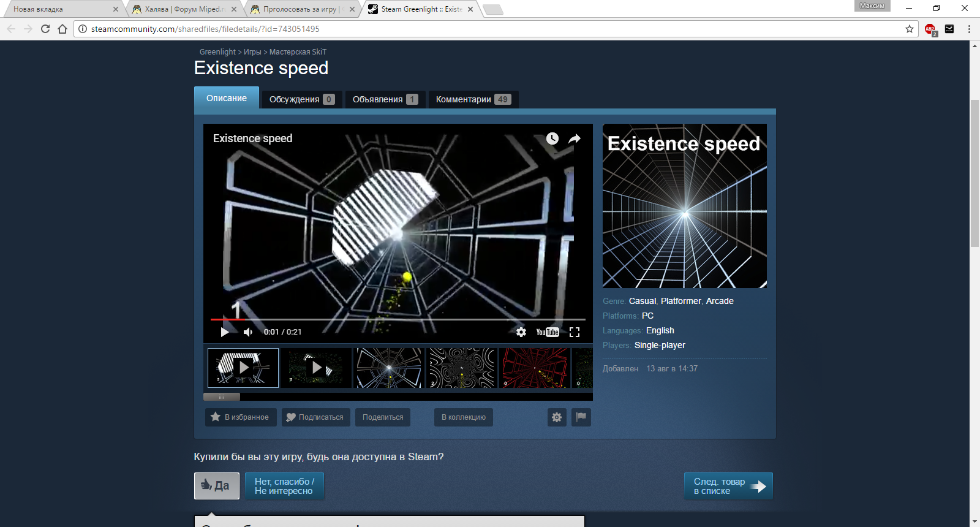This screenshot has width=980, height=527.
Task: Click the flag report icon
Action: (581, 417)
